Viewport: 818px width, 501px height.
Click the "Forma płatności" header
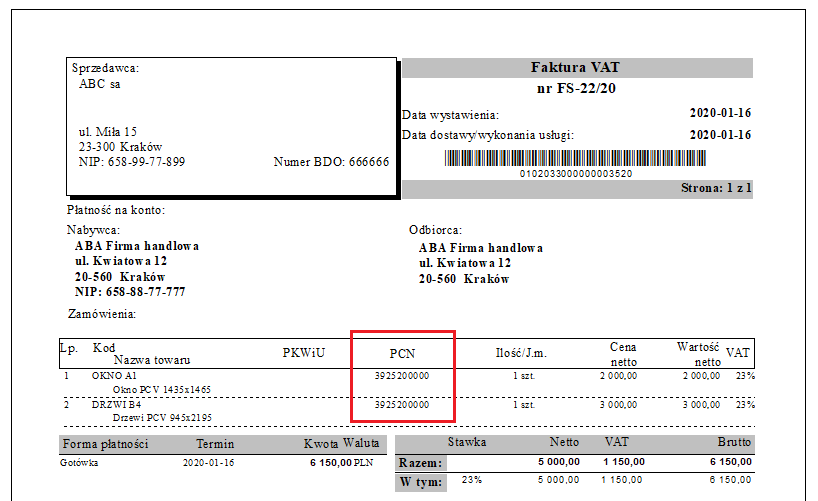tap(105, 444)
